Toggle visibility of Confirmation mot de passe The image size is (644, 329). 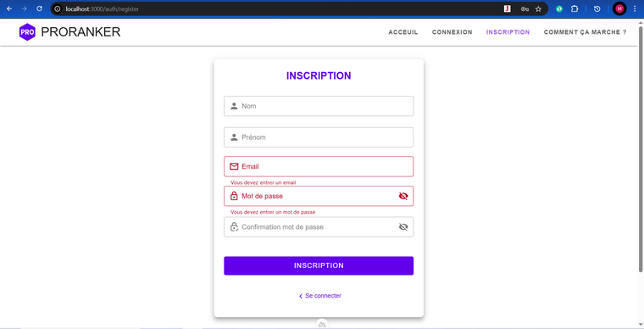[403, 226]
